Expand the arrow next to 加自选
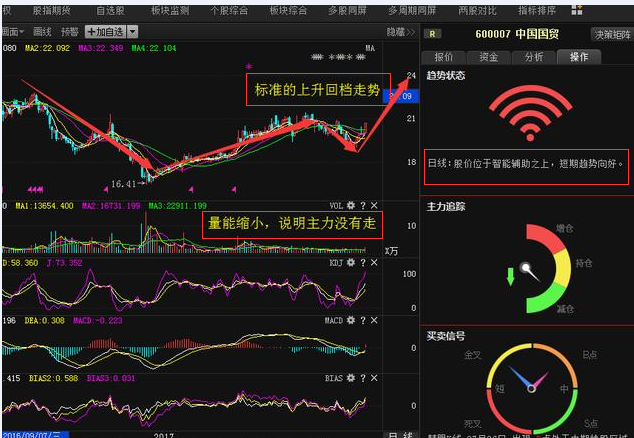The image size is (634, 438). pyautogui.click(x=133, y=32)
